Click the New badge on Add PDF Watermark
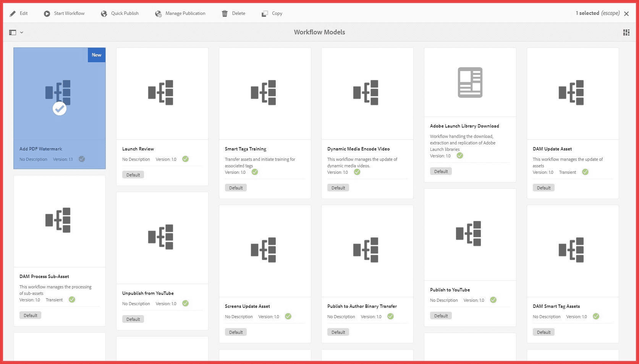This screenshot has height=364, width=639. click(x=97, y=55)
